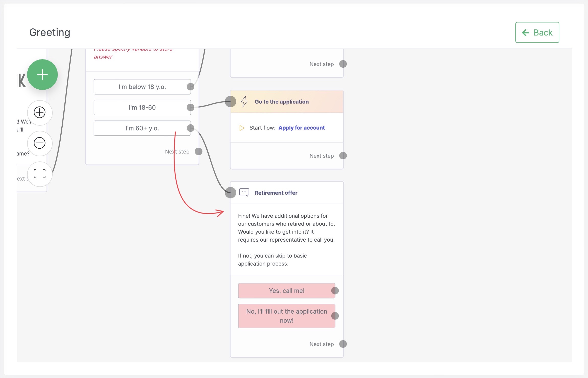Viewport: 588px width, 378px height.
Task: Zoom out of the flow canvas
Action: 40,143
